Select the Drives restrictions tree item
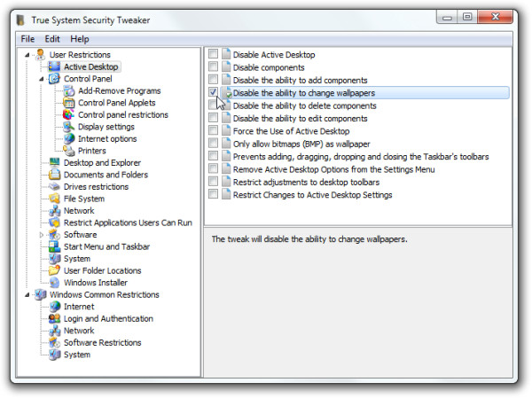The width and height of the screenshot is (532, 398). 96,187
